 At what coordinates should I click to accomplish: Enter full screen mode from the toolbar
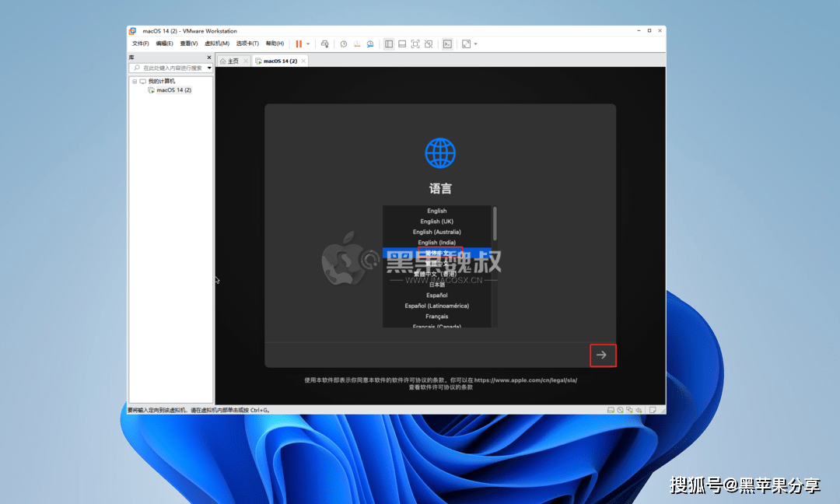[415, 44]
